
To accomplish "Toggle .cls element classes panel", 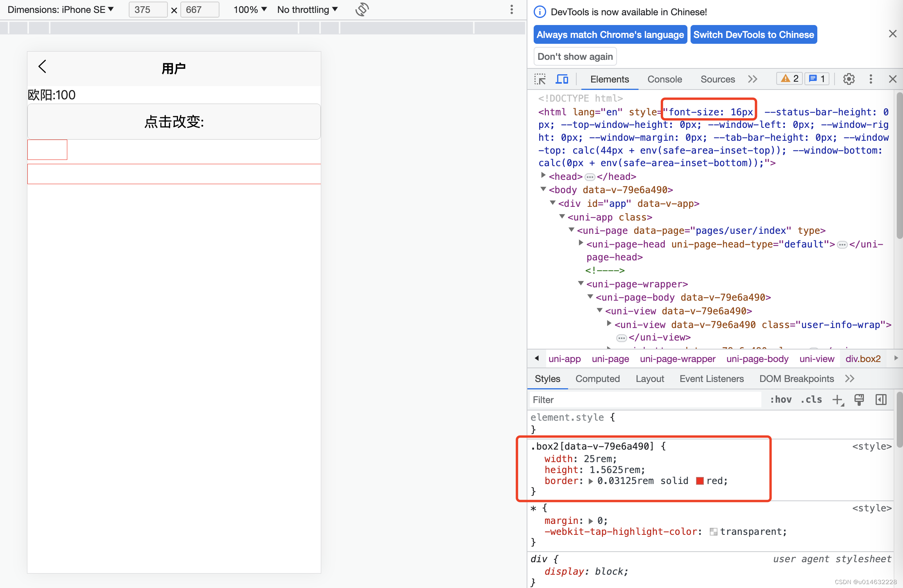I will click(x=811, y=400).
